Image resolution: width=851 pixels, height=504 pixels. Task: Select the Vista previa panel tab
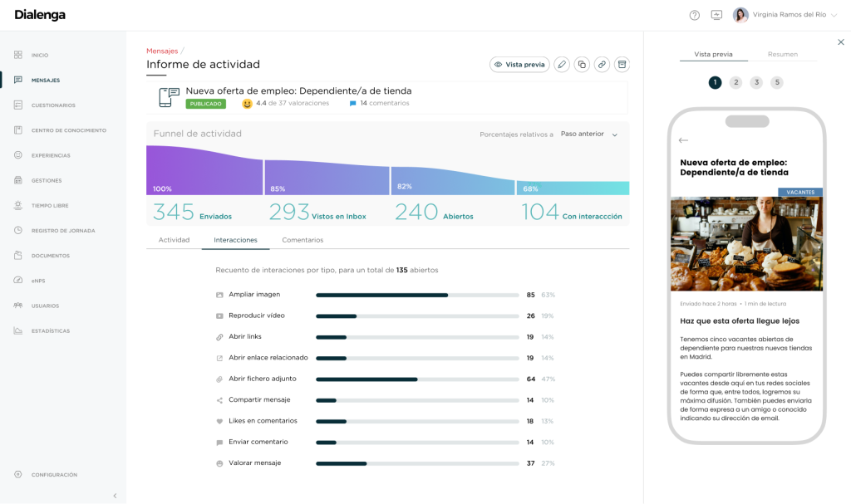pos(713,54)
